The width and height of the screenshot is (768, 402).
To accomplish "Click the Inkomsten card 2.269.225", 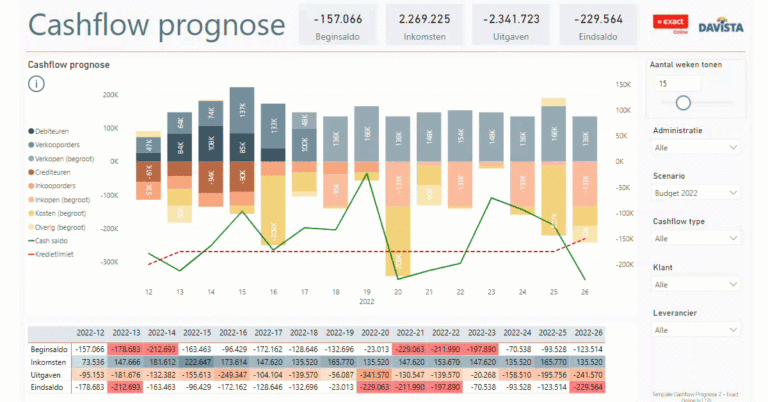I will 424,25.
